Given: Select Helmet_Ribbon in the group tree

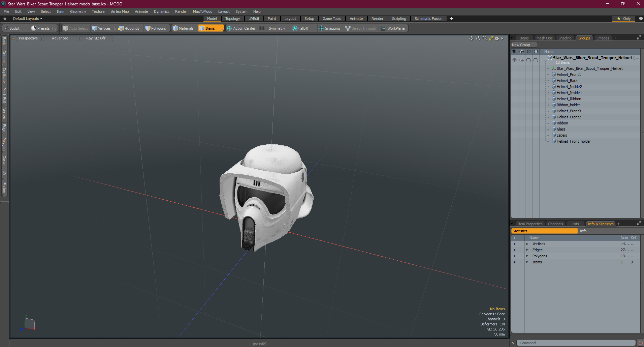Looking at the screenshot, I should [x=569, y=99].
